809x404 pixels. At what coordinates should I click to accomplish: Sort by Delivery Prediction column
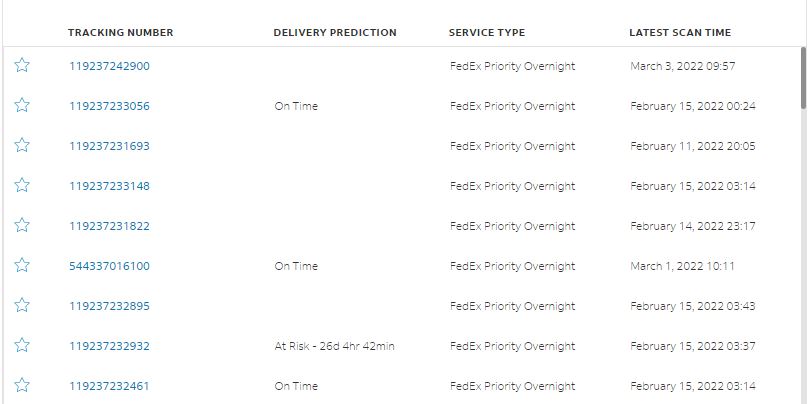(x=335, y=33)
